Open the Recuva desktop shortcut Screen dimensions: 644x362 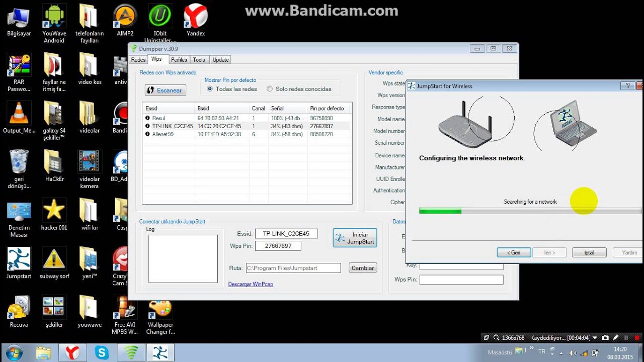click(19, 311)
